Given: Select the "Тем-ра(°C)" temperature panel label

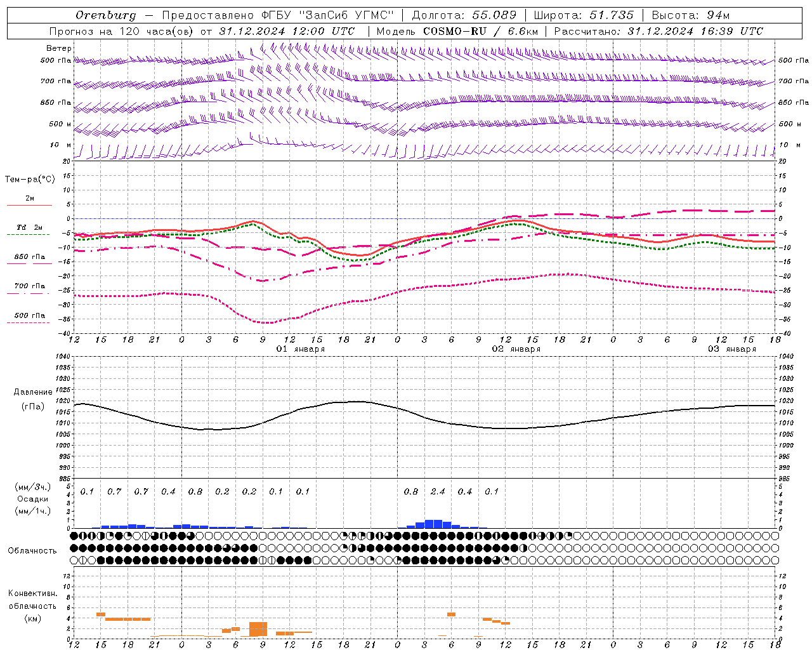Looking at the screenshot, I should click(x=30, y=180).
